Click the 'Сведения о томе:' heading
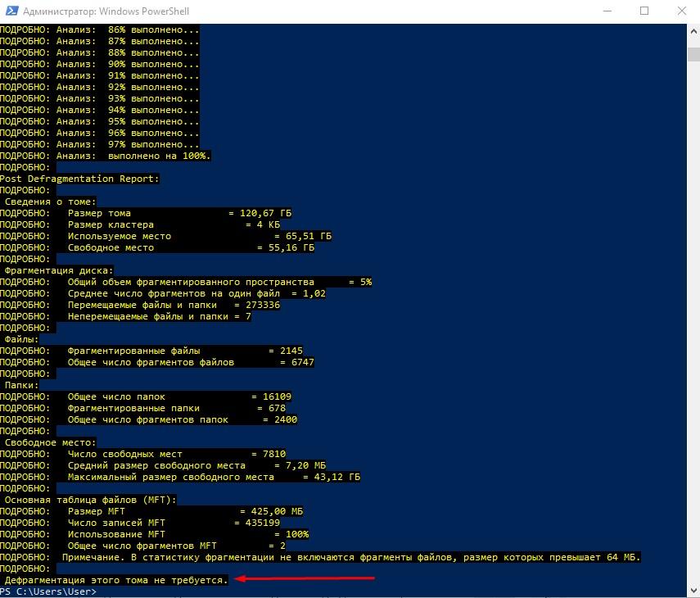This screenshot has width=700, height=598. [51, 202]
